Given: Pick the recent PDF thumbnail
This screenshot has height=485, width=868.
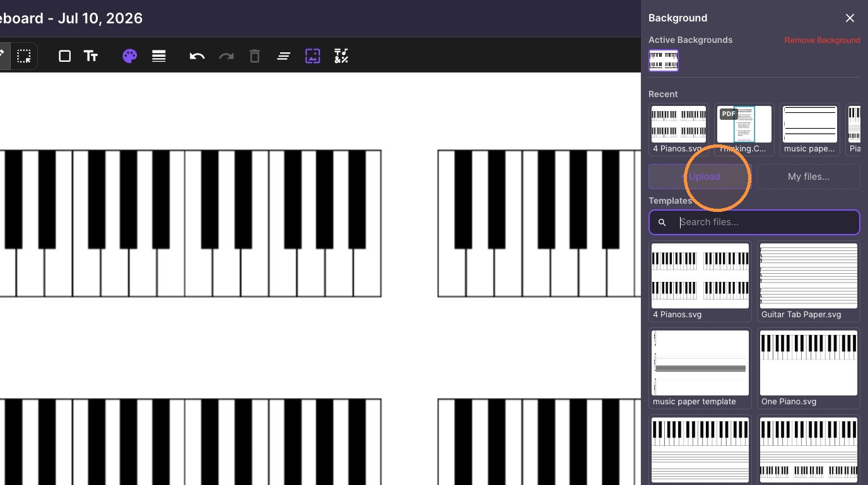Looking at the screenshot, I should (x=744, y=130).
